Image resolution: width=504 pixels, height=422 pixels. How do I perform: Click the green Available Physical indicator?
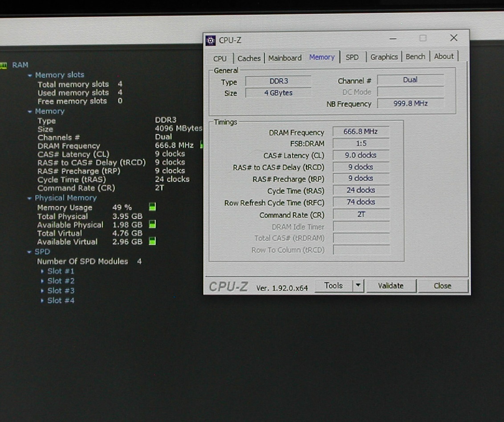coord(152,224)
